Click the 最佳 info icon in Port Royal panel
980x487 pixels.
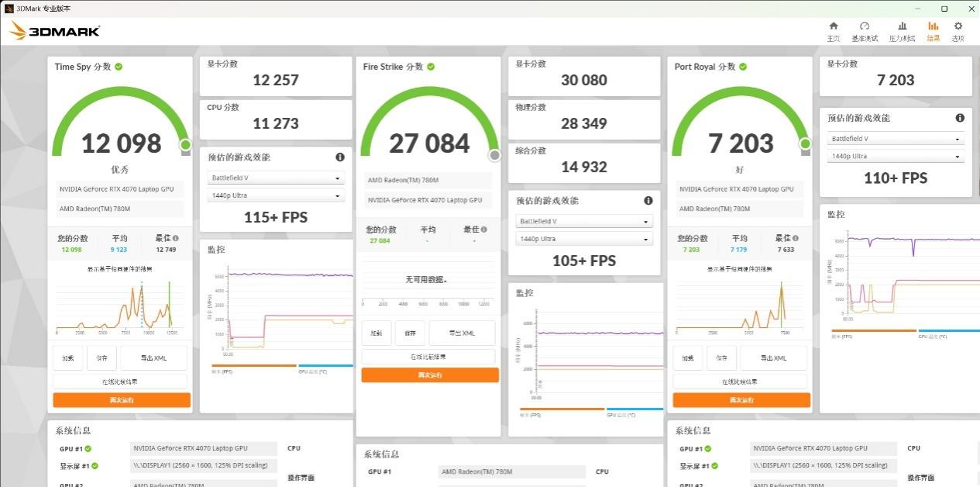(x=796, y=239)
